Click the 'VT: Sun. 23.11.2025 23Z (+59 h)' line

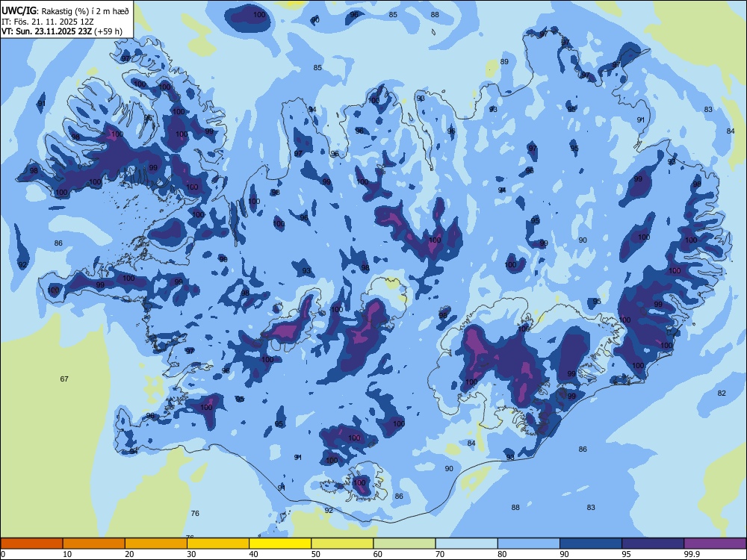pos(62,31)
